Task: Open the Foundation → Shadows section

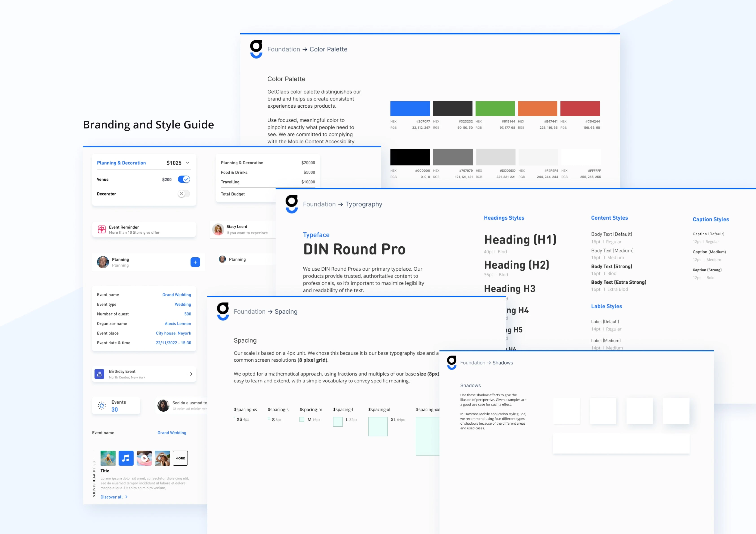Action: 486,363
